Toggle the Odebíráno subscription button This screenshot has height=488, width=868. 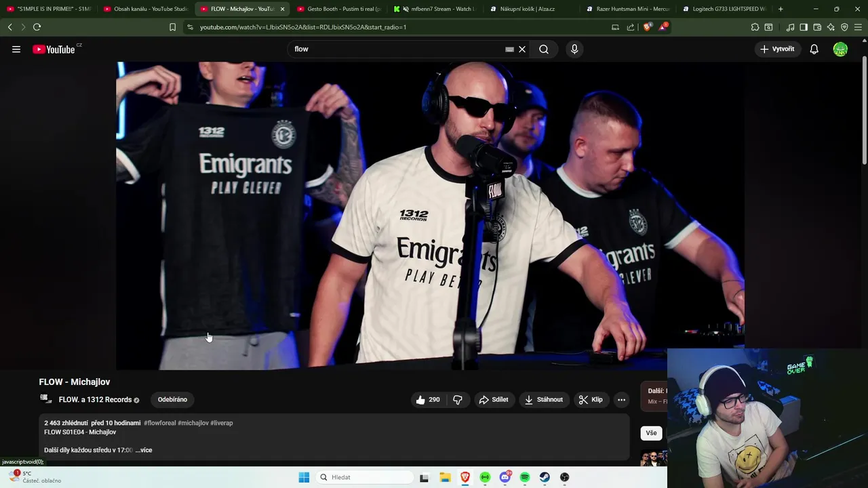[172, 400]
